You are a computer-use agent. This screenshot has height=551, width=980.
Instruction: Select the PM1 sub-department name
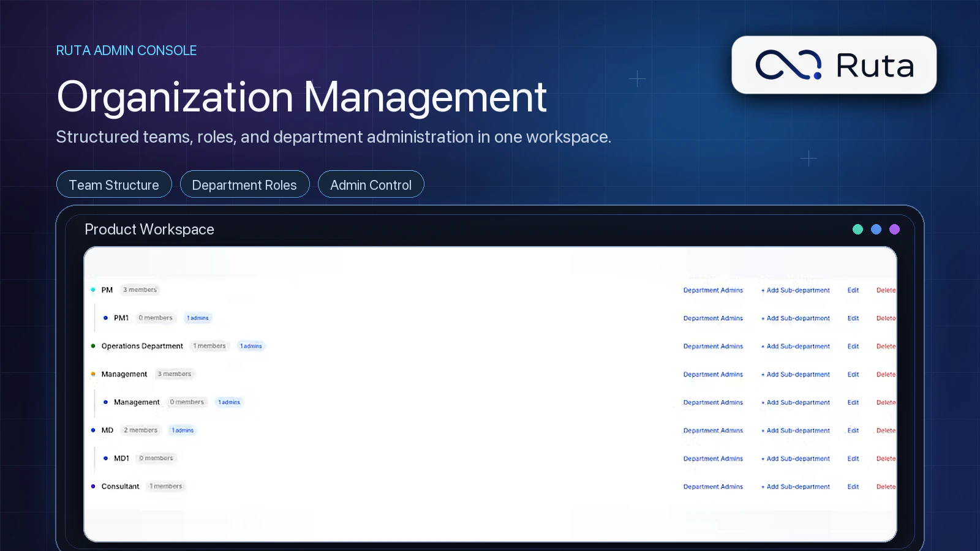[121, 318]
